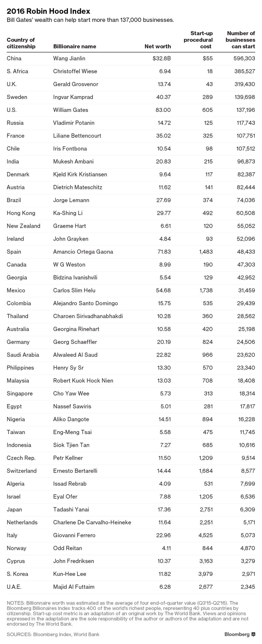Image resolution: width=262 pixels, height=644 pixels.
Task: Click the $32.8B net worth value
Action: tap(162, 58)
